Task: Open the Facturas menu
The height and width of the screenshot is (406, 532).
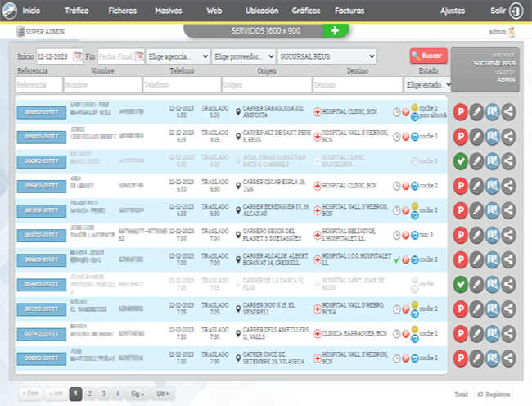Action: coord(349,11)
